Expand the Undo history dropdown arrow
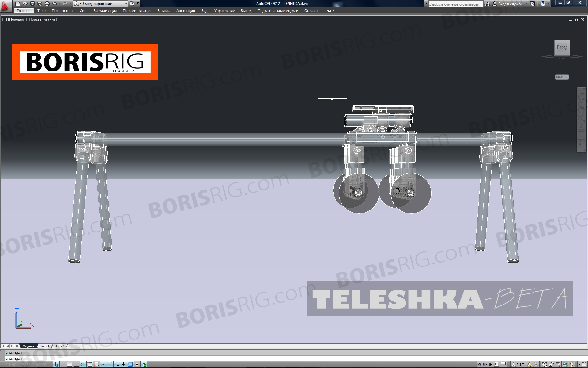 click(59, 4)
